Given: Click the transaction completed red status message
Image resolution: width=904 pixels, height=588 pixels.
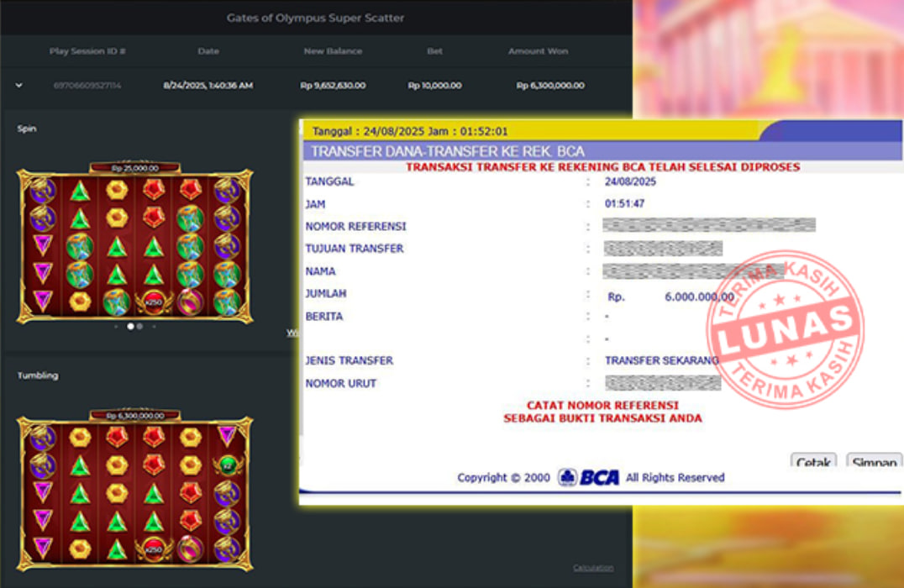Looking at the screenshot, I should (x=602, y=167).
